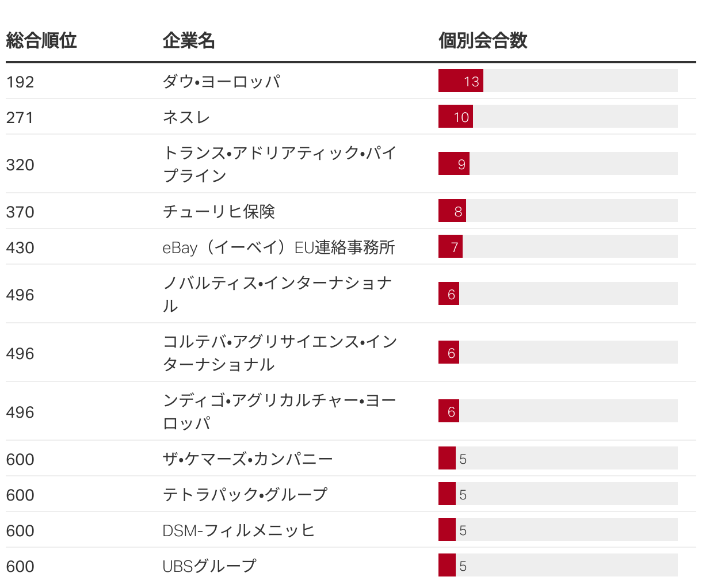702x588 pixels.
Task: Click the チューリヒ保険 row name
Action: 219,212
